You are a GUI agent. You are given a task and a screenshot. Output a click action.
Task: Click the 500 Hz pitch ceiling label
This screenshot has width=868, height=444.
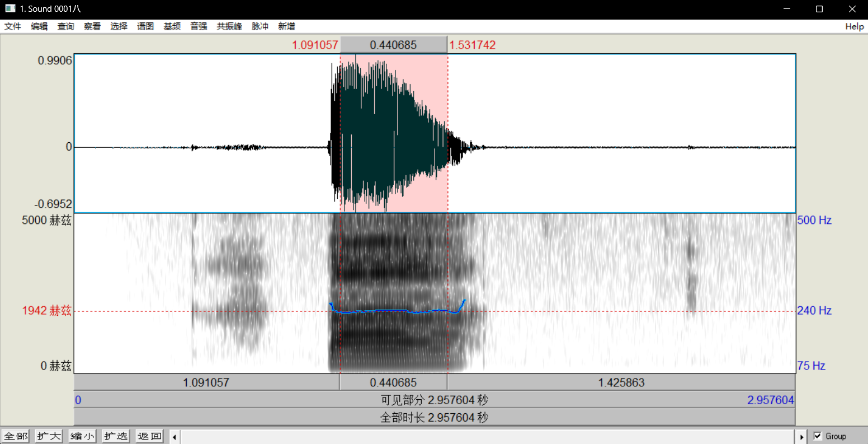(814, 220)
